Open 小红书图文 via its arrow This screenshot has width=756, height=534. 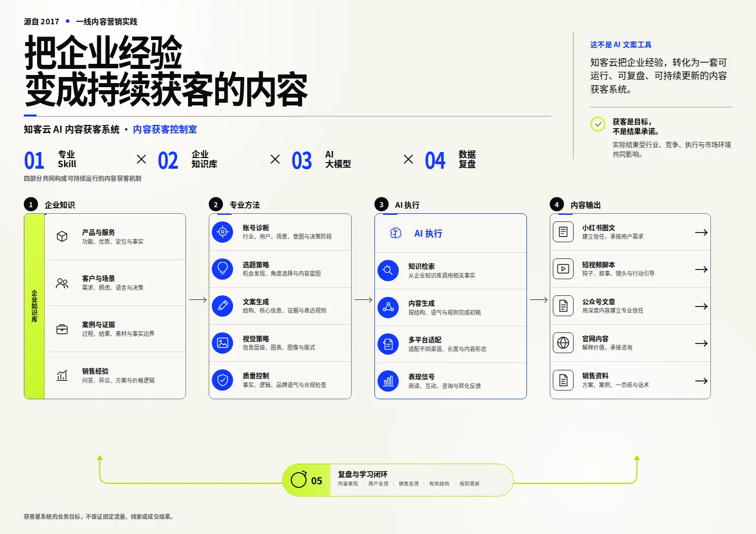[701, 233]
